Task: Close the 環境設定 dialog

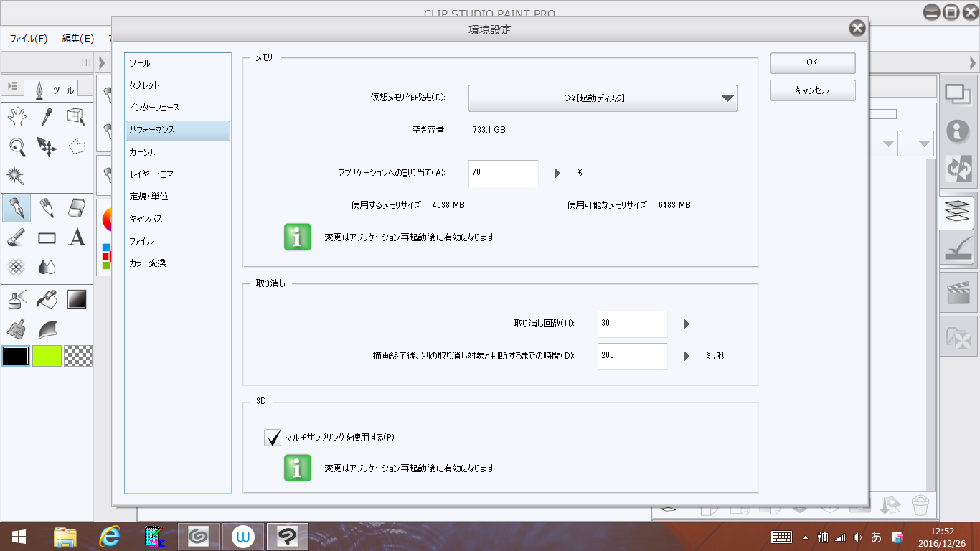Action: coord(856,29)
